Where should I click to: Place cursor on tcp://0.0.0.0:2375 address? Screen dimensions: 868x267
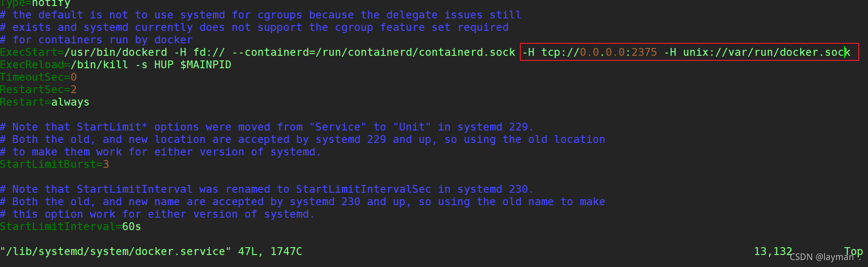599,53
